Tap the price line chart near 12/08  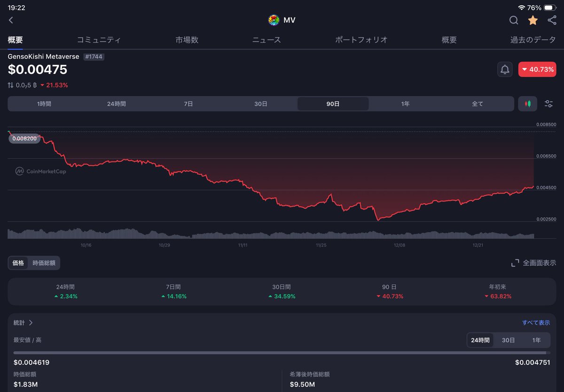click(399, 212)
